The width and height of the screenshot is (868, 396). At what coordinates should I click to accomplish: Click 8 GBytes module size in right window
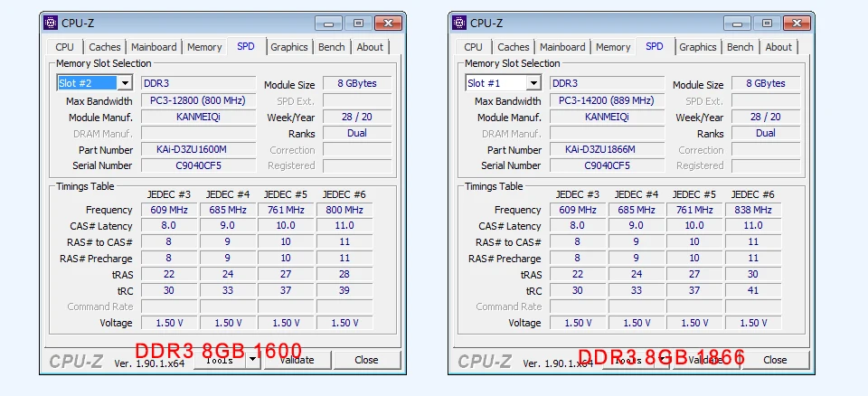[766, 84]
